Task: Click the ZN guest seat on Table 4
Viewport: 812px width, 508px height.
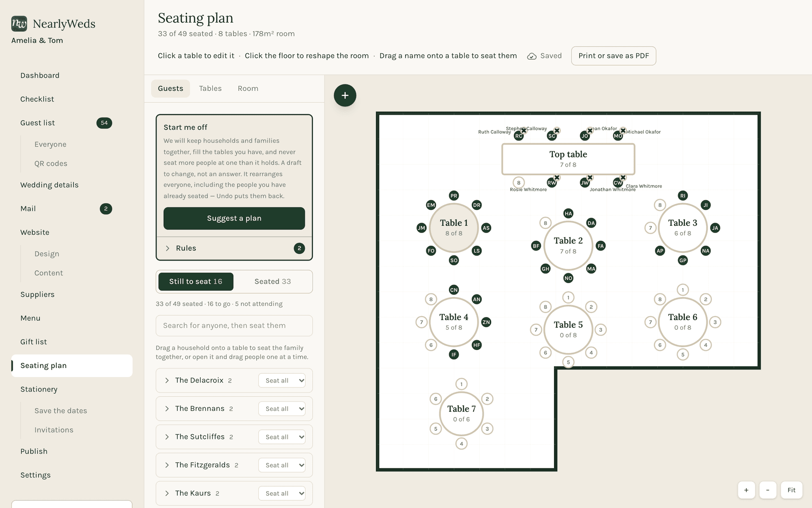Action: pyautogui.click(x=486, y=322)
